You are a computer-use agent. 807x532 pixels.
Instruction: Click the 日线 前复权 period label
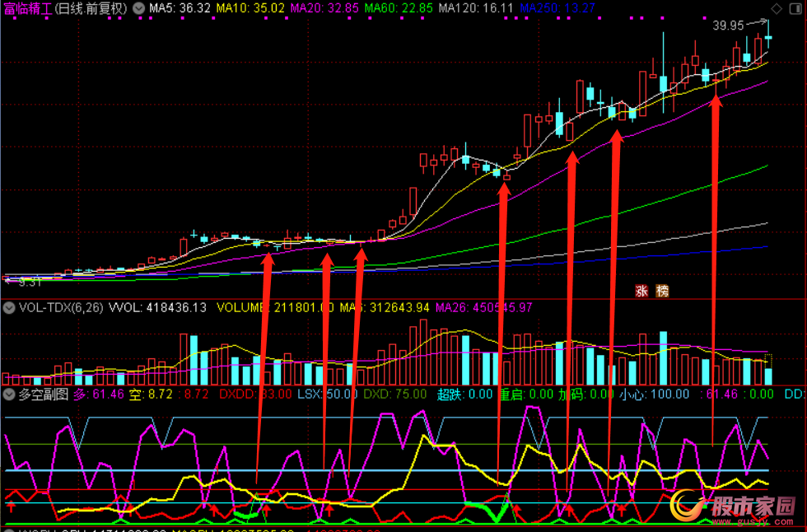click(x=91, y=8)
